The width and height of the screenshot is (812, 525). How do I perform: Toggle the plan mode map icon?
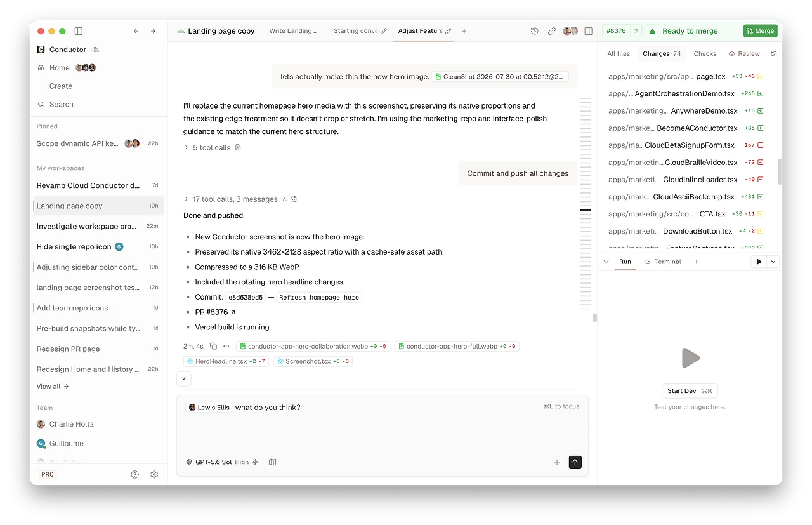273,462
